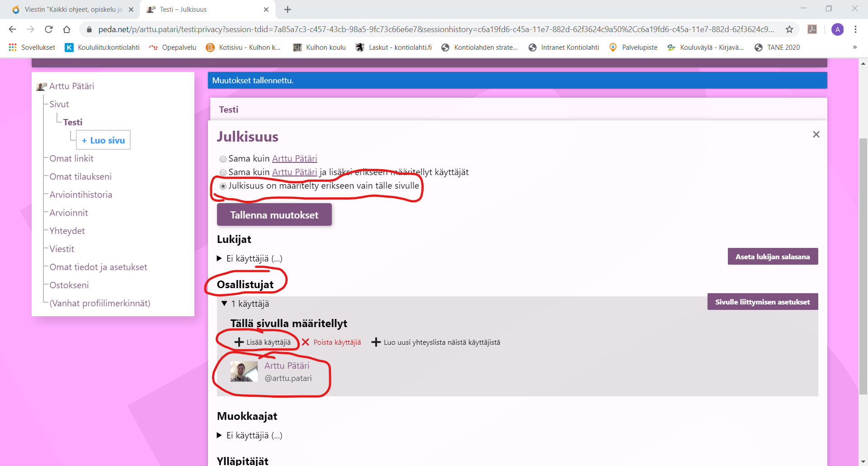Open Omat tiedot ja asetukset in sidebar

pos(98,267)
